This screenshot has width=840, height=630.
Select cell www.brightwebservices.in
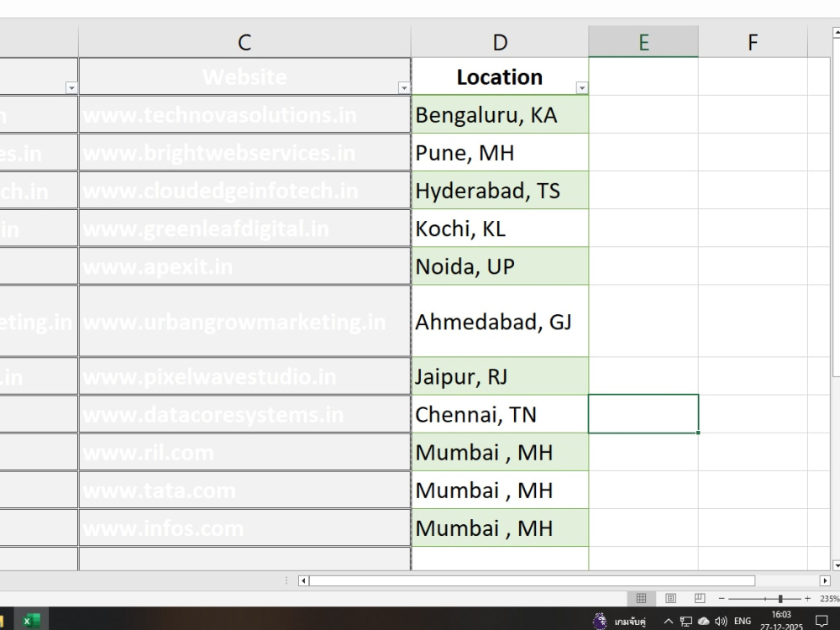coord(244,153)
